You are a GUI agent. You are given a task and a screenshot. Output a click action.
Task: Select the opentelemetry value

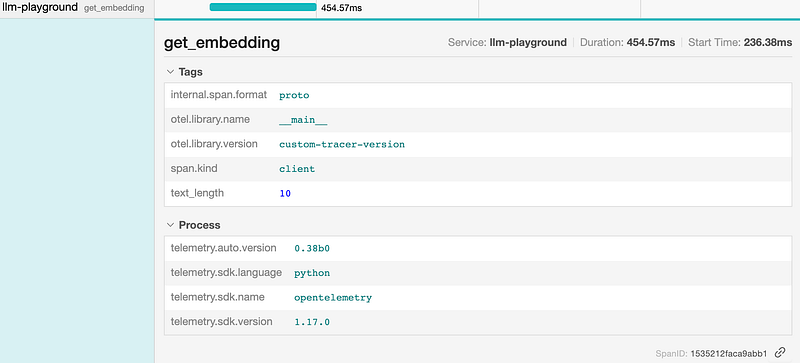[333, 298]
